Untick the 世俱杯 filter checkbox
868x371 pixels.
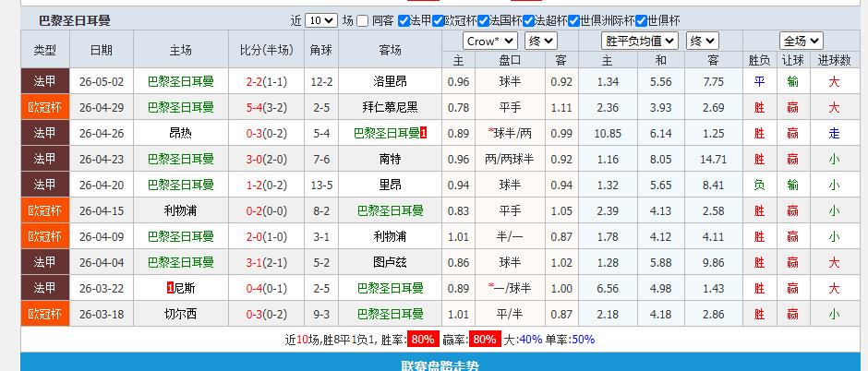click(x=641, y=21)
